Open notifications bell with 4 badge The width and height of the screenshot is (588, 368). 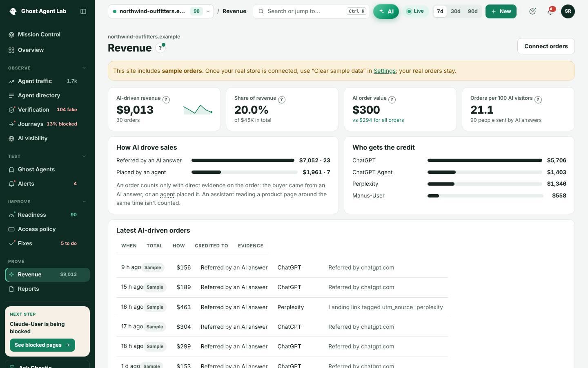coord(550,11)
